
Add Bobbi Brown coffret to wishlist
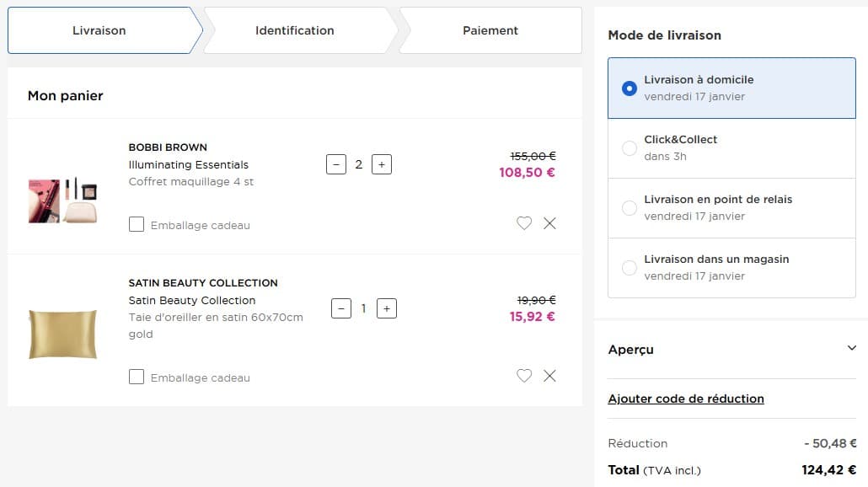coord(524,223)
